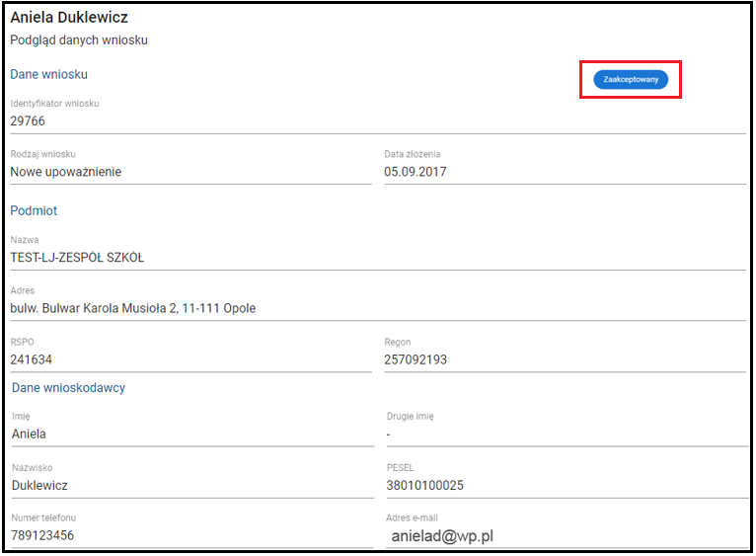Screen dimensions: 756x556
Task: Click the Adres field with Bulwar Karola Musioła
Action: pos(377,308)
